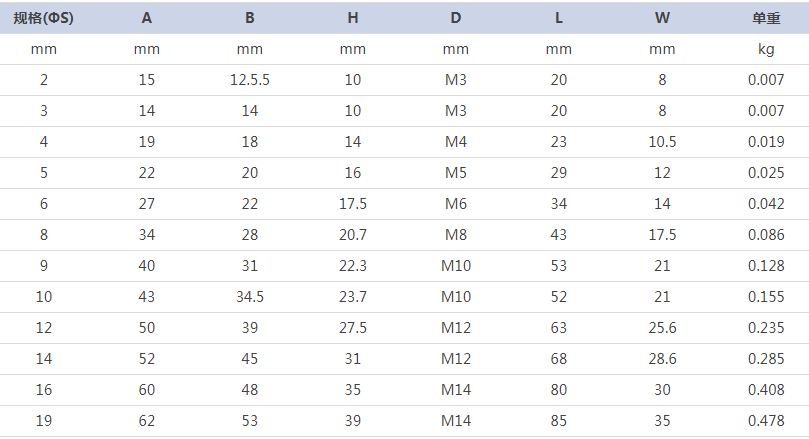809x439 pixels.
Task: Click the 规格(ΦS) column header
Action: pyautogui.click(x=43, y=18)
